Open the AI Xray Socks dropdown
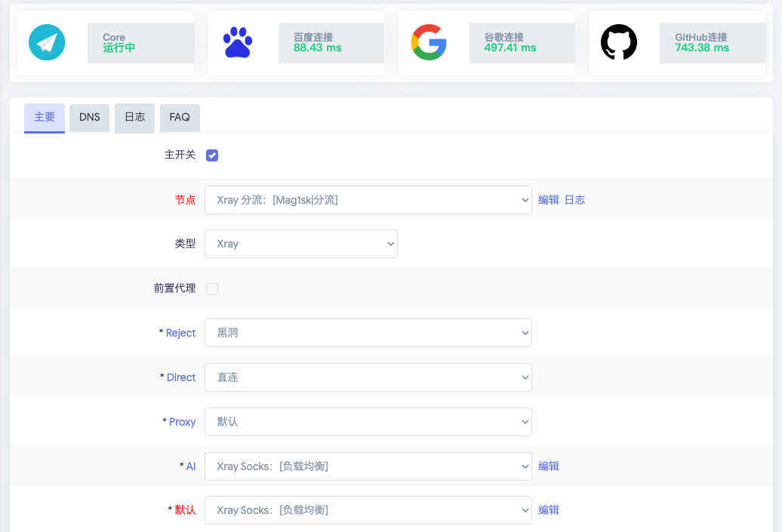The image size is (782, 532). coord(368,466)
